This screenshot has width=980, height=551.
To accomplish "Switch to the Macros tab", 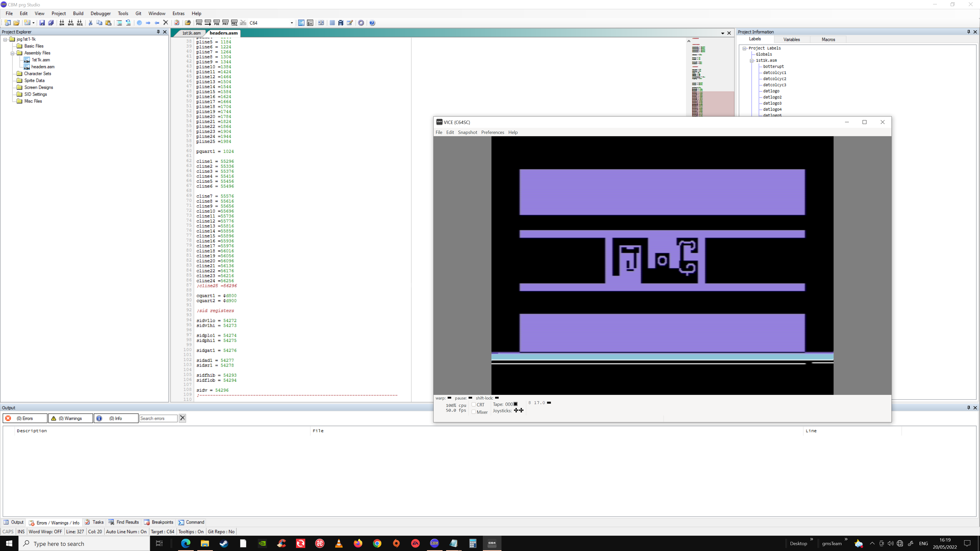I will (x=828, y=40).
